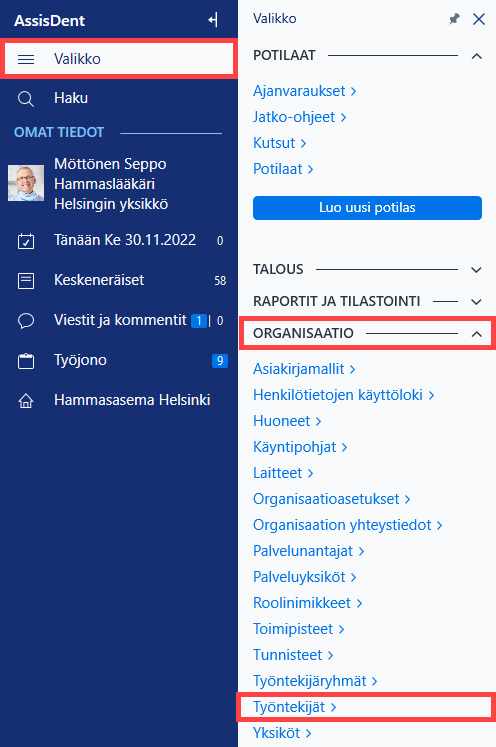This screenshot has width=496, height=747.
Task: Click the Helsingin yksikkö text
Action: point(111,204)
